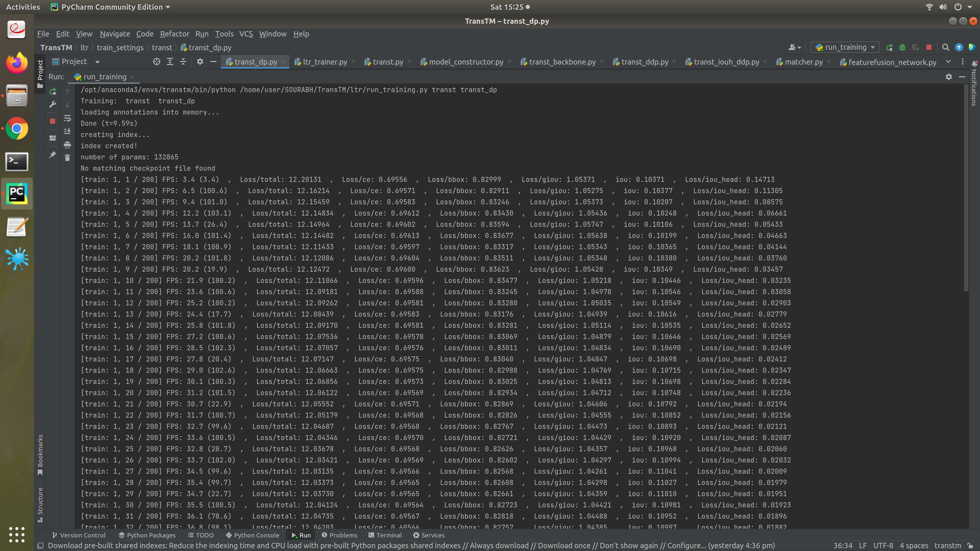Rerun the run_training configuration
The image size is (980, 551).
click(x=53, y=92)
